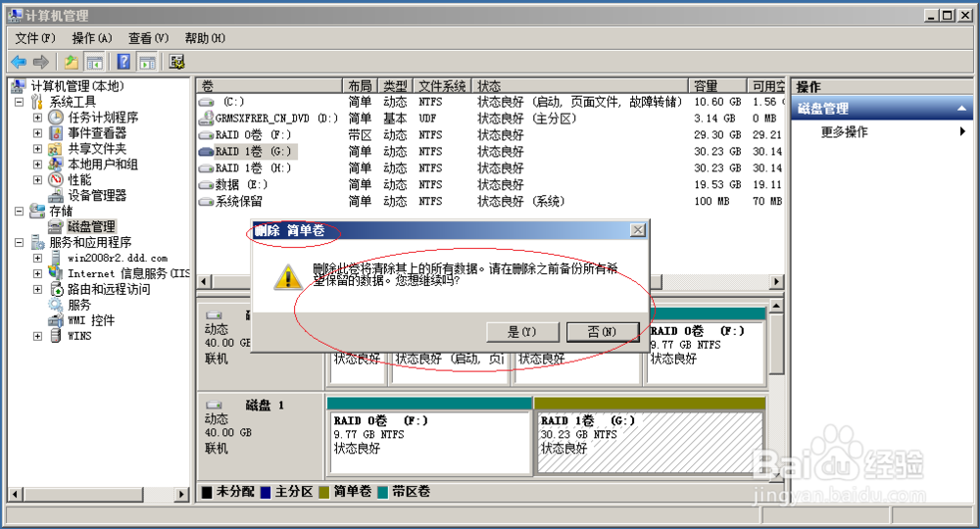Image resolution: width=980 pixels, height=529 pixels.
Task: Click the 磁盘 1 disk label
Action: click(265, 406)
